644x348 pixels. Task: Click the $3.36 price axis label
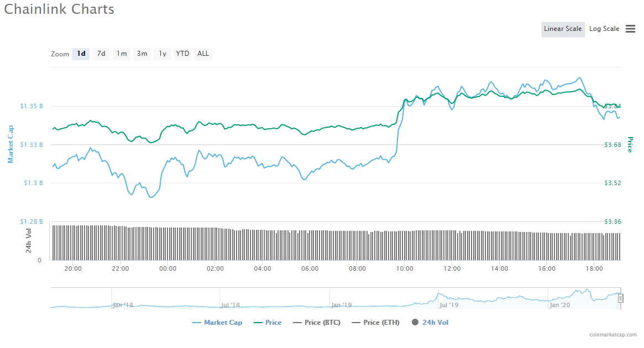pos(613,222)
